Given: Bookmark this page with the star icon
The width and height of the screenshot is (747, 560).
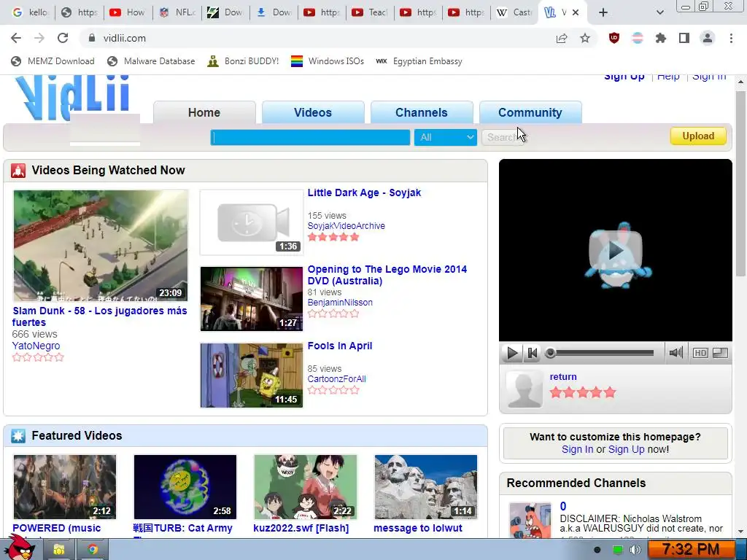Looking at the screenshot, I should (585, 38).
